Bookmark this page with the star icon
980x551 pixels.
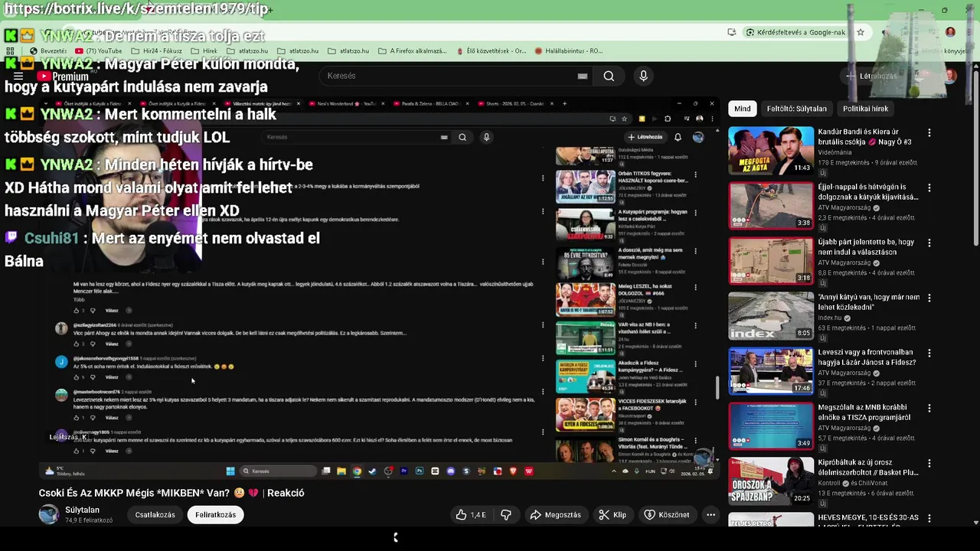tap(861, 32)
